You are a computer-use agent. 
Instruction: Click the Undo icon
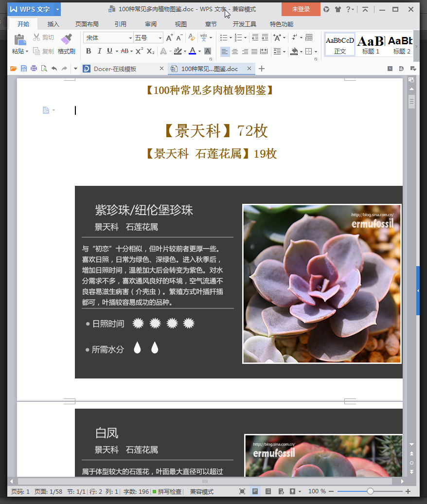click(53, 69)
